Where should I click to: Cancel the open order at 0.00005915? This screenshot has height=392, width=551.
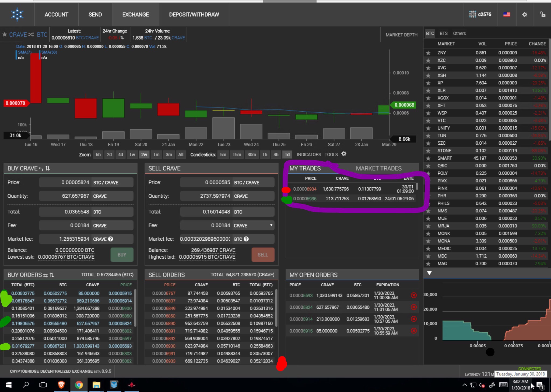point(414,331)
